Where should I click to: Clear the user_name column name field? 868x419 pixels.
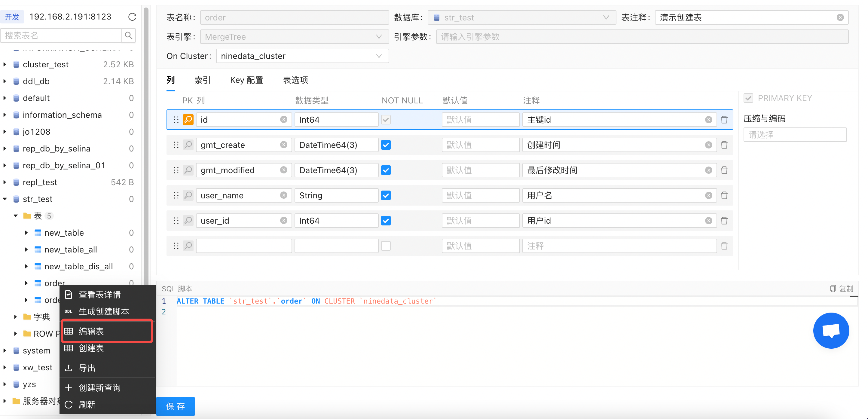point(284,195)
